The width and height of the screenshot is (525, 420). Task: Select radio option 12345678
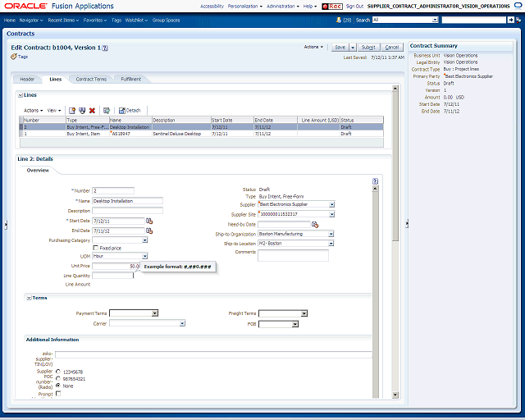[58, 372]
